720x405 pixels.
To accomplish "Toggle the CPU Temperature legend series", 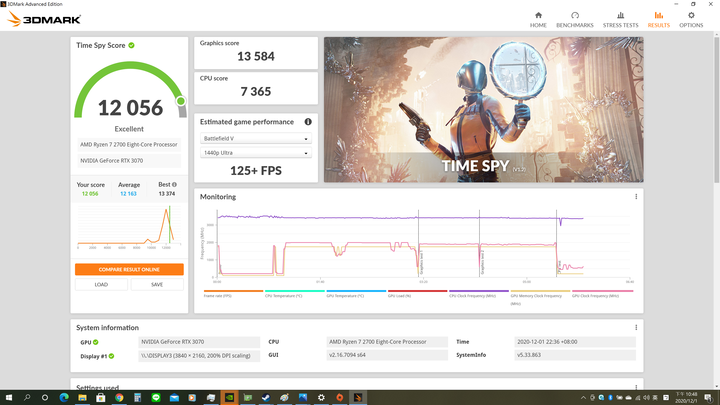I will pos(294,293).
